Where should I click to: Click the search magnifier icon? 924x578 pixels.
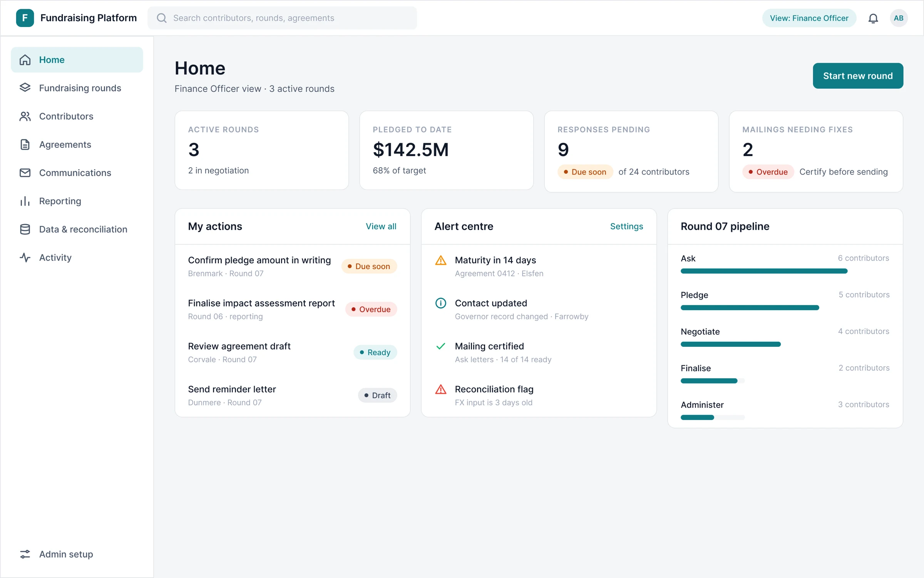pyautogui.click(x=162, y=18)
